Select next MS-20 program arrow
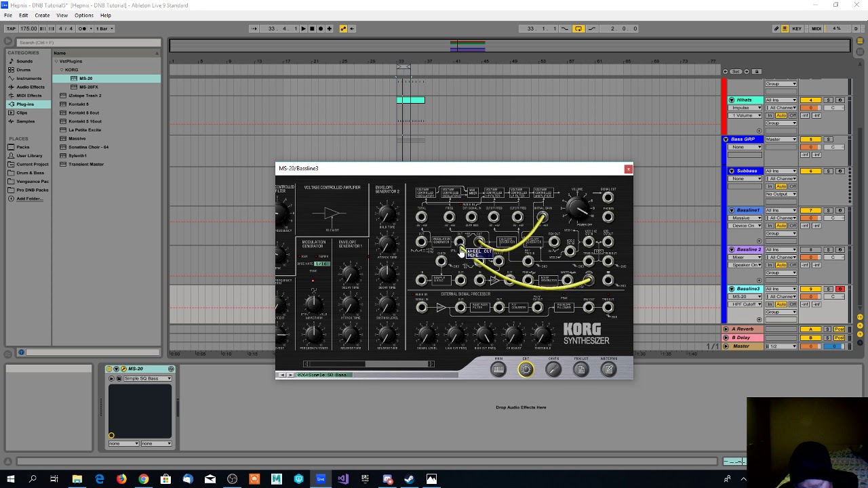The height and width of the screenshot is (488, 868). tap(290, 375)
